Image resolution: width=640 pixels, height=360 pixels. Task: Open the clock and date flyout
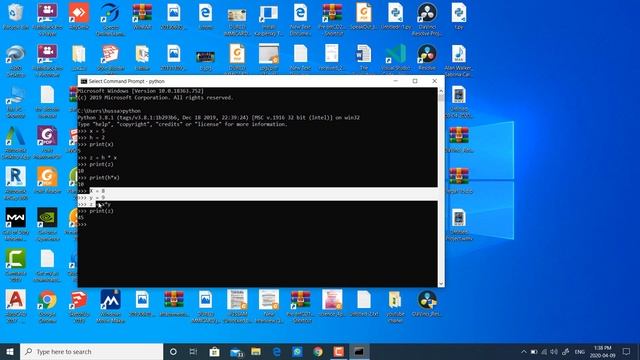[x=602, y=351]
